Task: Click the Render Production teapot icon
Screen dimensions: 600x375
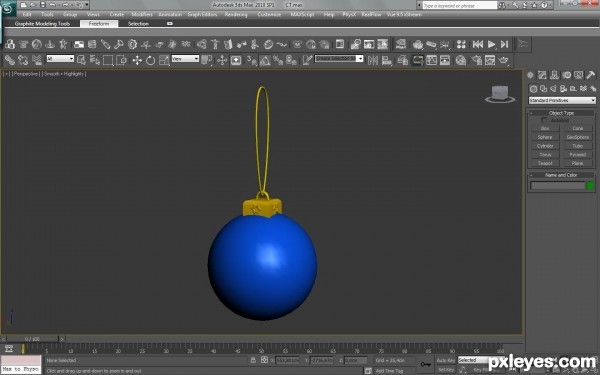Action: (504, 60)
